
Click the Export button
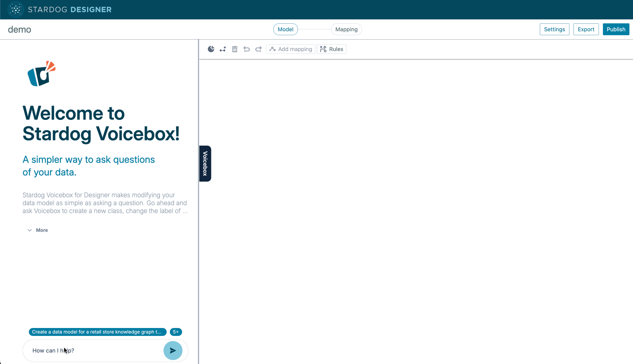pyautogui.click(x=586, y=29)
